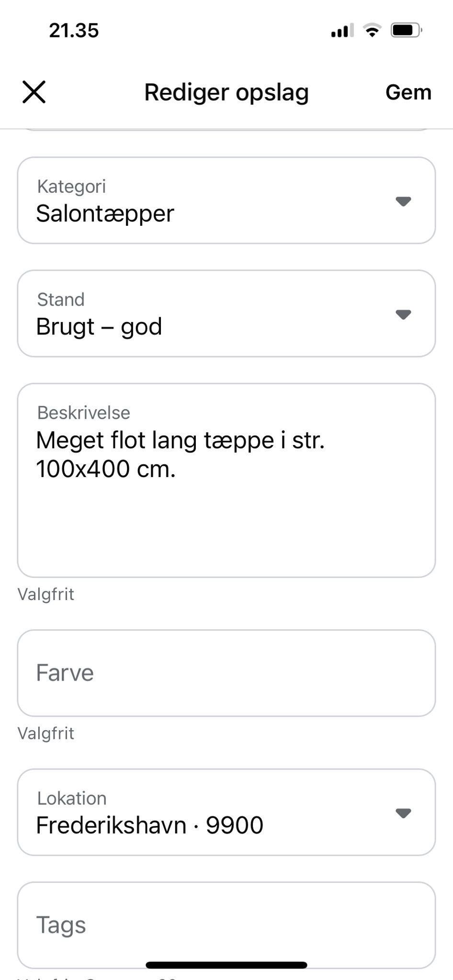
Task: Tap the Rediger opslag title
Action: (226, 92)
